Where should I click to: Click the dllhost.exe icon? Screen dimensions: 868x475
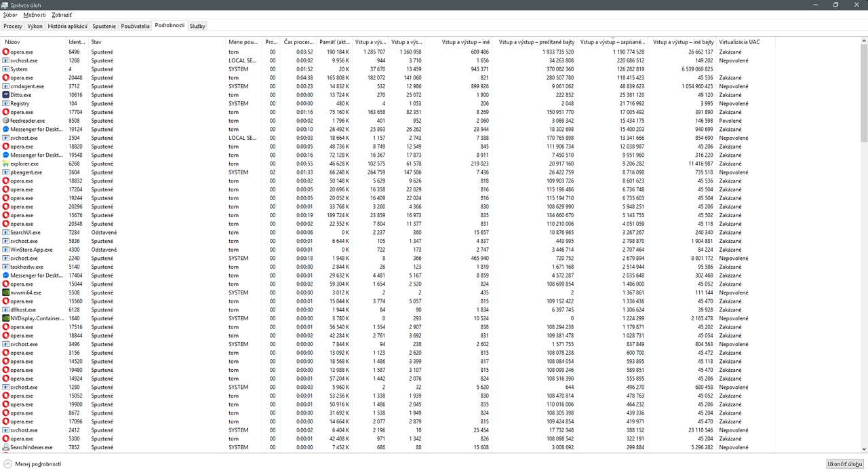(x=6, y=309)
